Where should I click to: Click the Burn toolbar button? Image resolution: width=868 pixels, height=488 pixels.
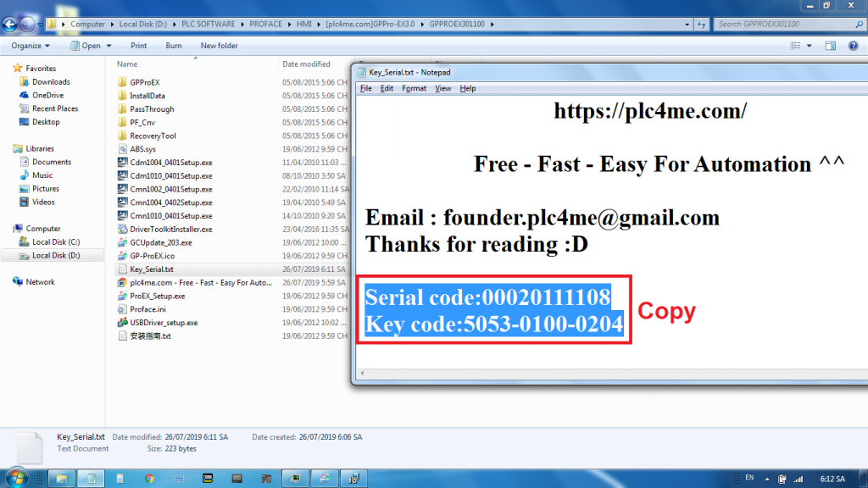pos(173,46)
